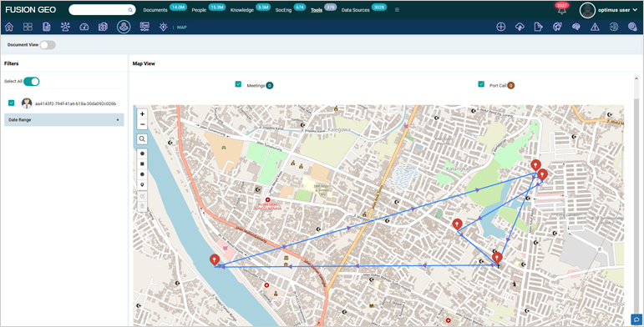Open the map search magnifier control
Screen dimensions: 644x327
point(142,139)
